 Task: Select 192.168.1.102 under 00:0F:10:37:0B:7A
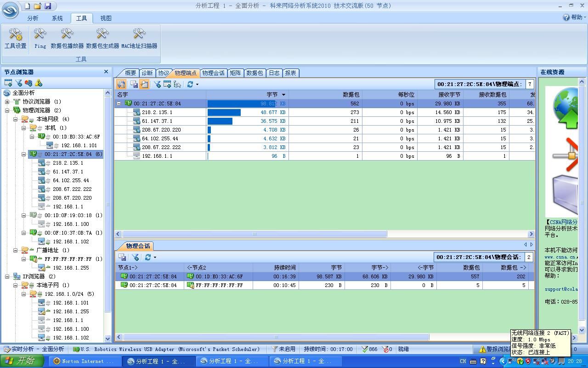pos(71,241)
